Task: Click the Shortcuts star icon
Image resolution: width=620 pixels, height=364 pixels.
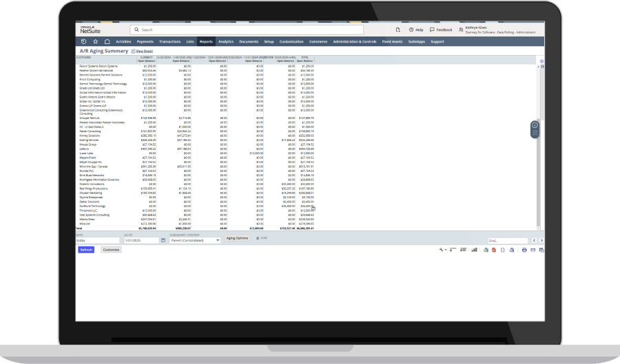Action: [x=95, y=41]
